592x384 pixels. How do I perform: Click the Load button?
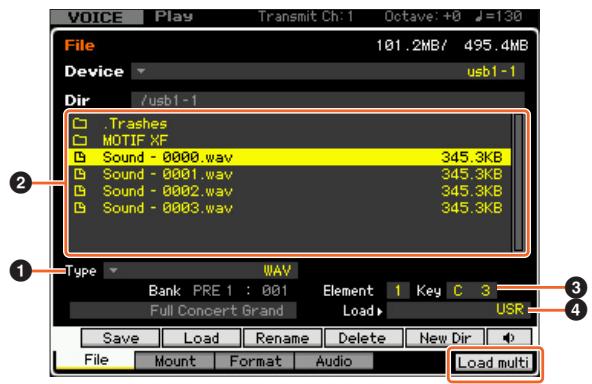[x=202, y=338]
